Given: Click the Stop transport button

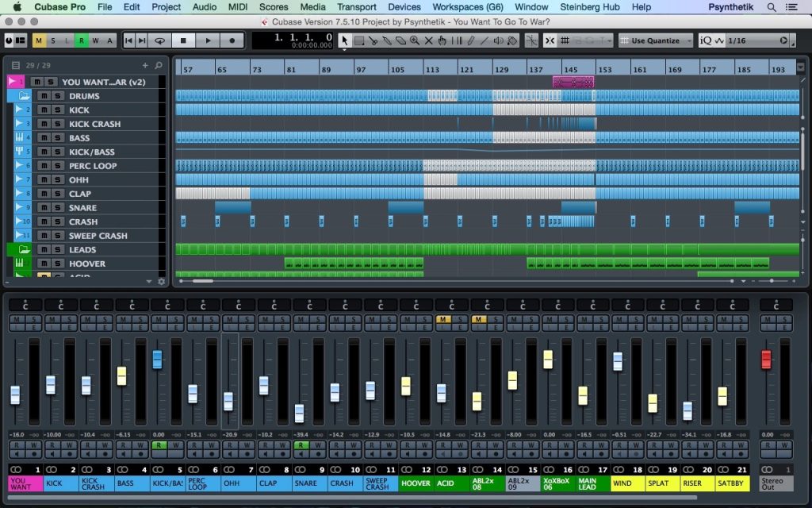Looking at the screenshot, I should (x=183, y=40).
